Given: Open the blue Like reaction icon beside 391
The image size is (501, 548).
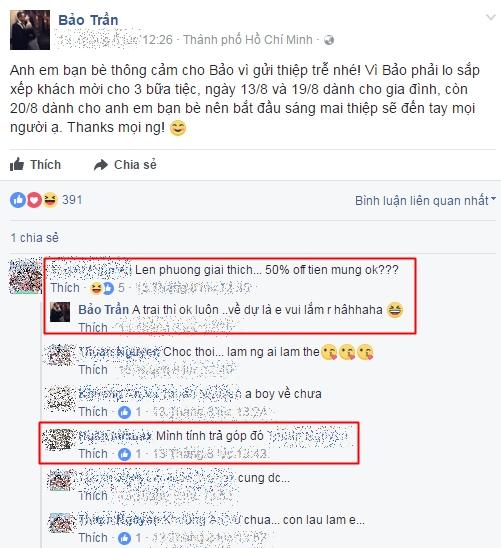Looking at the screenshot, I should coord(18,200).
